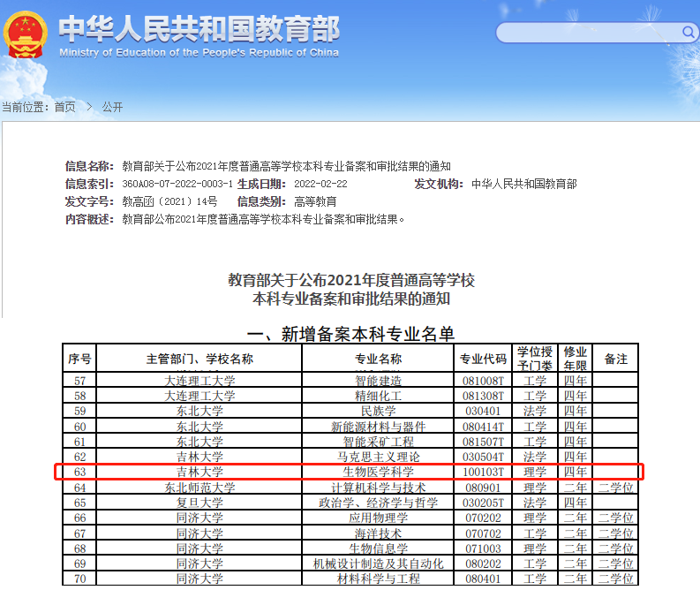
Task: Open the 首页 breadcrumb link
Action: tap(65, 107)
